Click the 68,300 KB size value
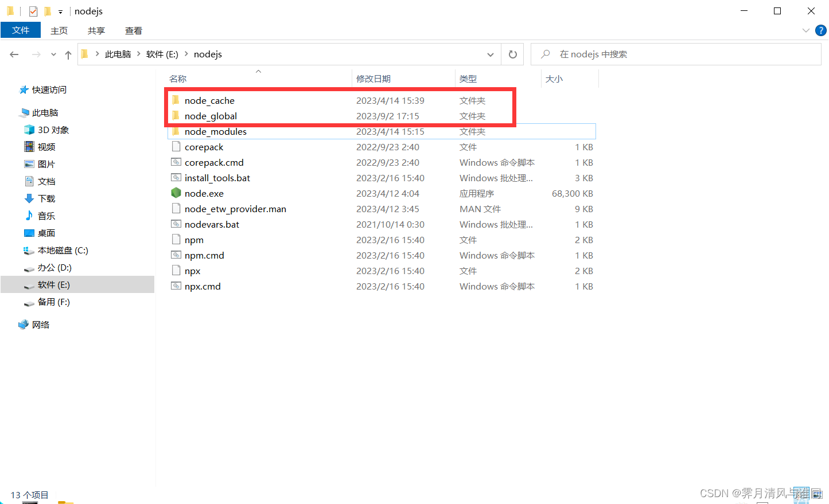The width and height of the screenshot is (829, 504). tap(573, 193)
